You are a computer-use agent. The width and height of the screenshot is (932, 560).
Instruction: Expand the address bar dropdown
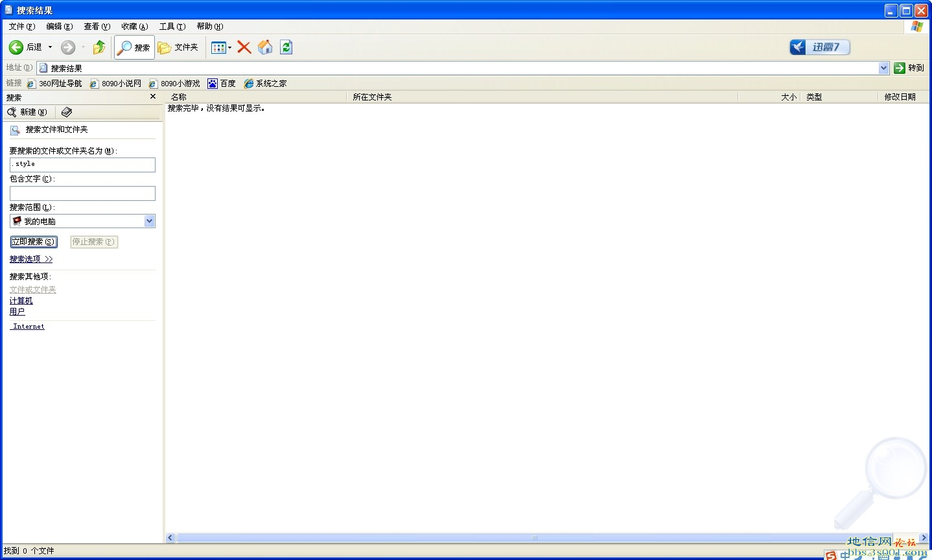click(884, 68)
